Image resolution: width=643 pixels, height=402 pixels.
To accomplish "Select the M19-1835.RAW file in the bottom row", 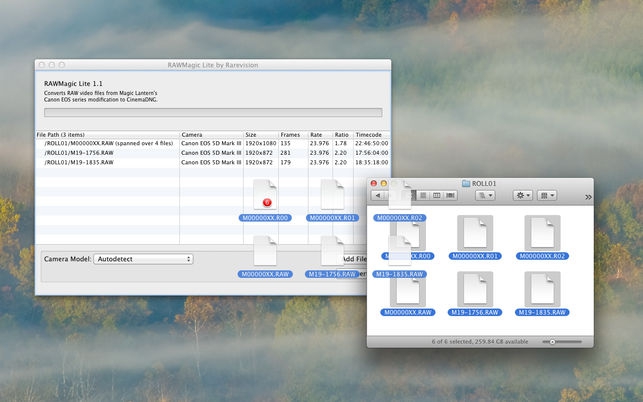I will (542, 289).
